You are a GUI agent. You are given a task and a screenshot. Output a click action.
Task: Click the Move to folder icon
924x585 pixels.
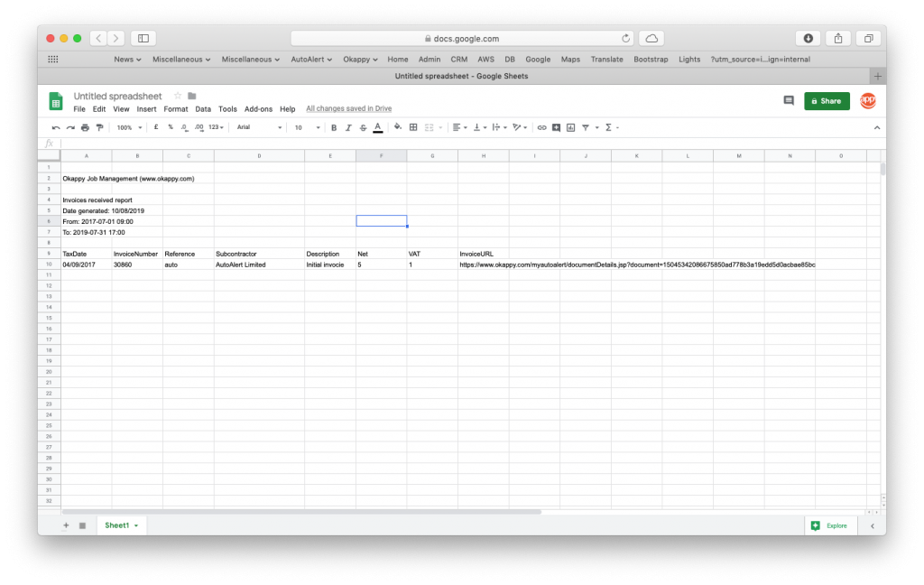[191, 96]
